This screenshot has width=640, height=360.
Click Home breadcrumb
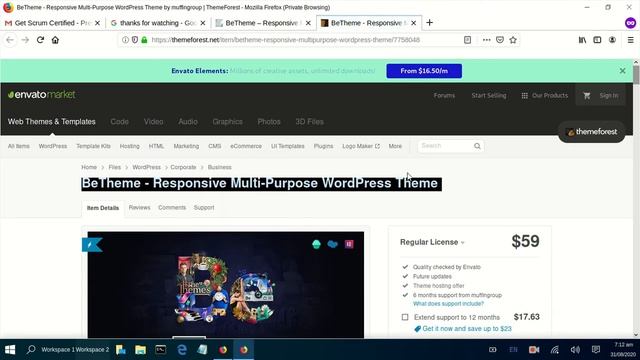89,167
